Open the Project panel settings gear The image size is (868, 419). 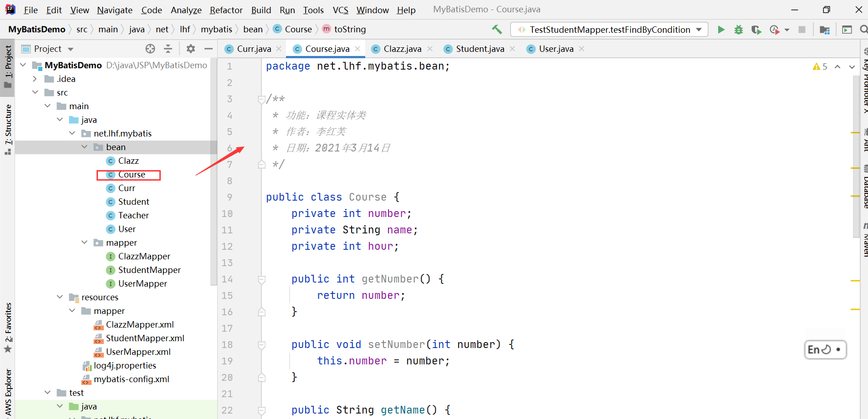click(x=191, y=49)
